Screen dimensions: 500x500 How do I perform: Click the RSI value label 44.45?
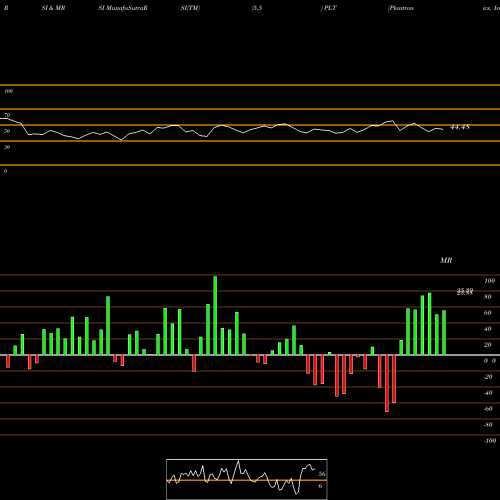tap(460, 127)
